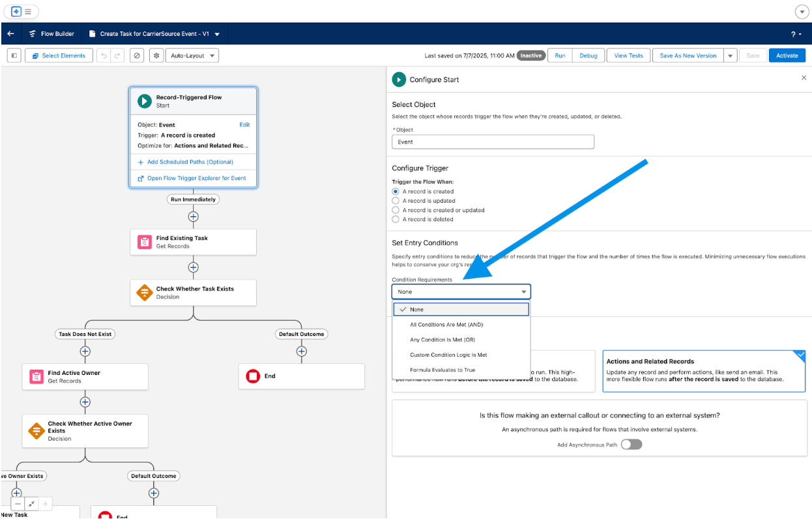Click the red End icon beside Find Active Owner

pos(253,376)
